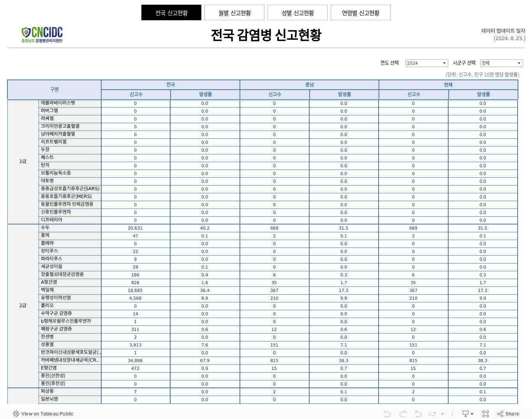Select the 중증급성호흡기증후군(SARS) row label
This screenshot has width=532, height=419.
click(x=70, y=189)
